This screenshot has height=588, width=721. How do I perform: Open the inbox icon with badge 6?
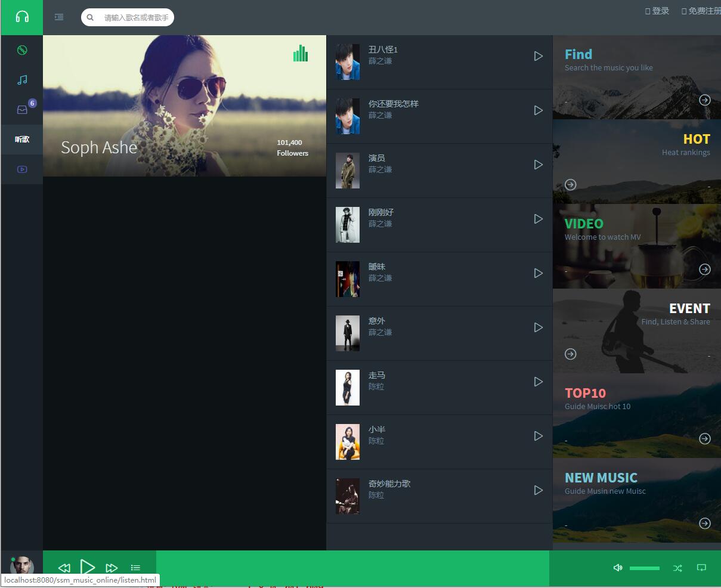tap(22, 110)
